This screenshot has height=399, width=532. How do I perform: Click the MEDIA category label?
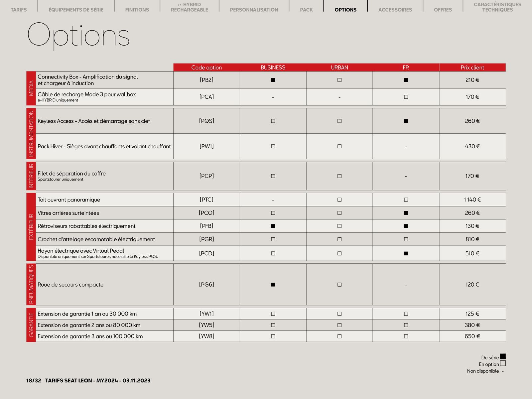pos(31,88)
